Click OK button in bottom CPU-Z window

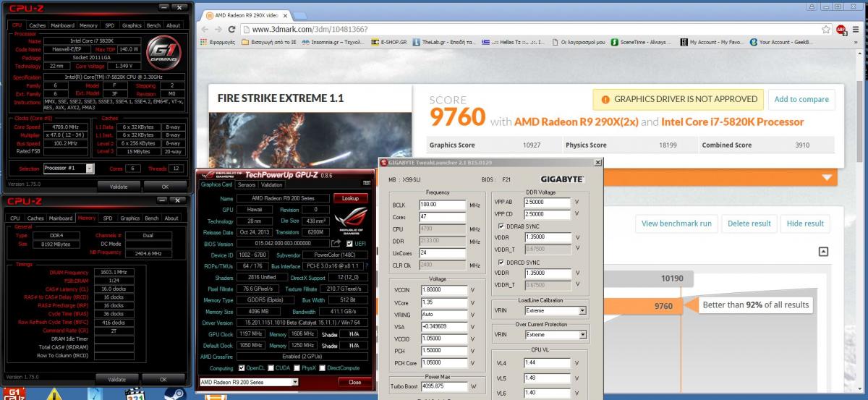163,379
